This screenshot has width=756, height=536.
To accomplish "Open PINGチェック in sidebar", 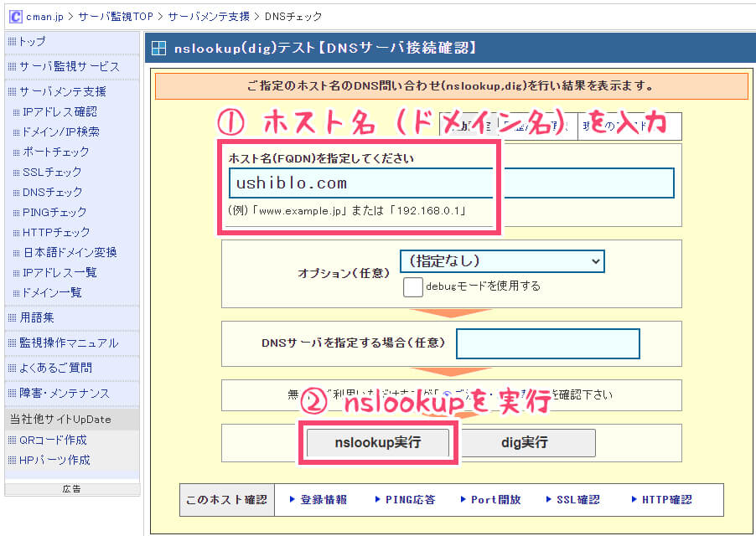I will tap(54, 213).
